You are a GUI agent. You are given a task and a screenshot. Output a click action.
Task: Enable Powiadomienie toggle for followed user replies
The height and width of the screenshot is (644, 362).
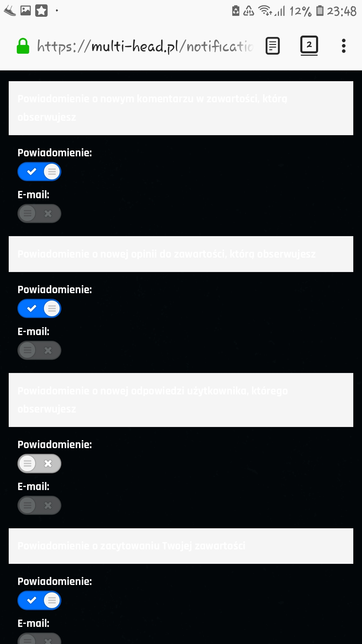tap(39, 464)
